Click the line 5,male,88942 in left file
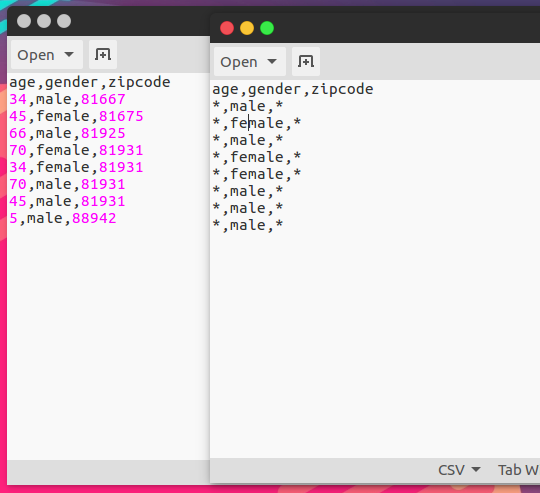The image size is (540, 493). pyautogui.click(x=63, y=219)
